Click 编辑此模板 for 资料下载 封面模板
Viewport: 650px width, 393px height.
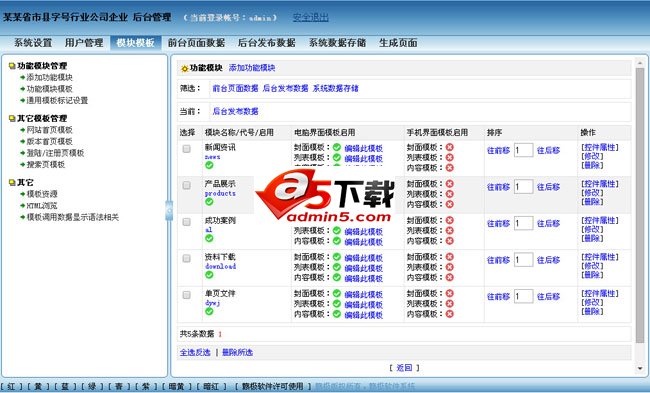364,257
